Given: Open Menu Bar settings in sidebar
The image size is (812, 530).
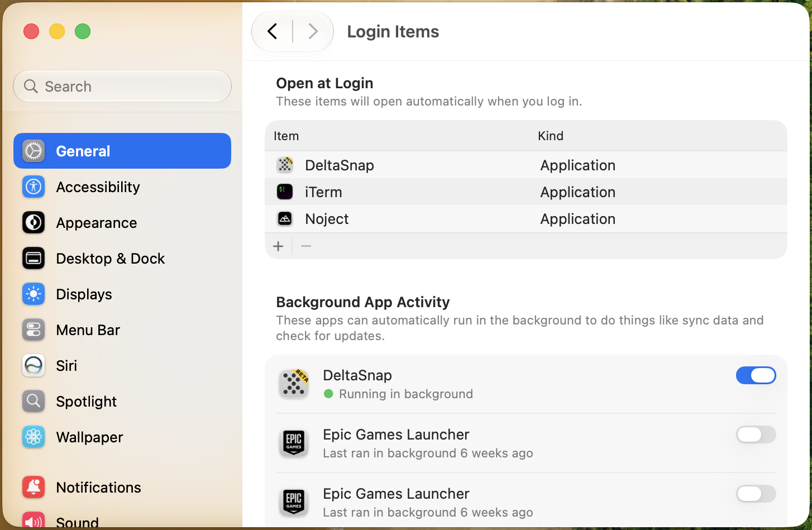Looking at the screenshot, I should point(122,330).
